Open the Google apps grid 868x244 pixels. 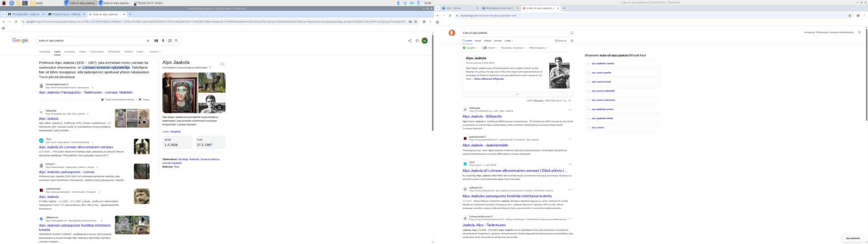pyautogui.click(x=417, y=41)
